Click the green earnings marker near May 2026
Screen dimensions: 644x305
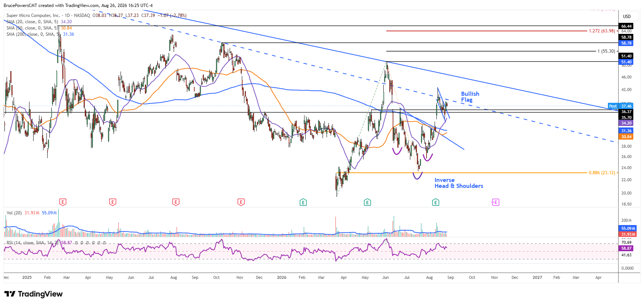point(367,202)
